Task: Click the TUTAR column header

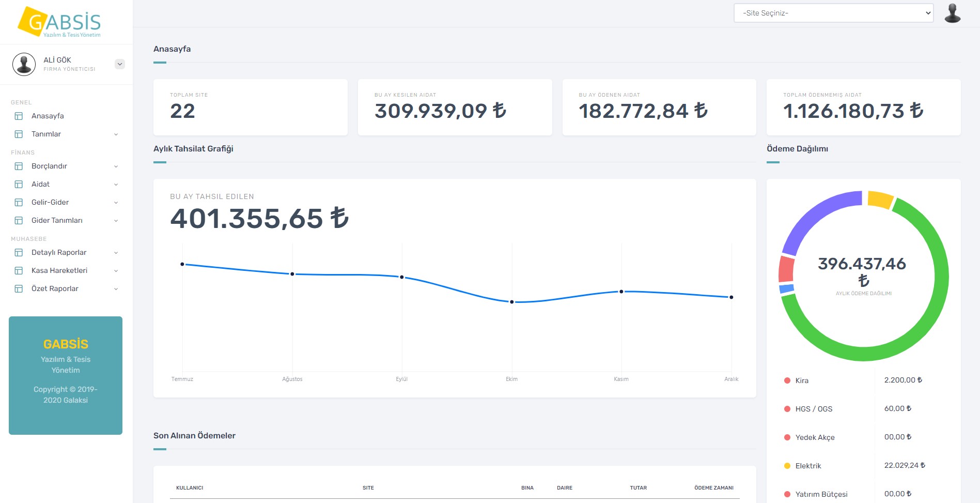Action: pos(638,487)
